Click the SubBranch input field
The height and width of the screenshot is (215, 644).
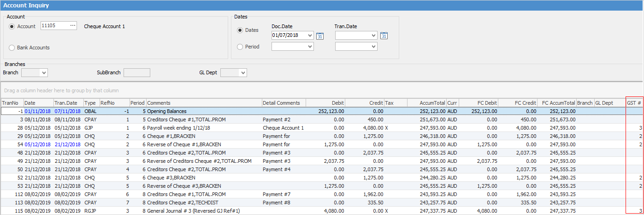pos(137,73)
